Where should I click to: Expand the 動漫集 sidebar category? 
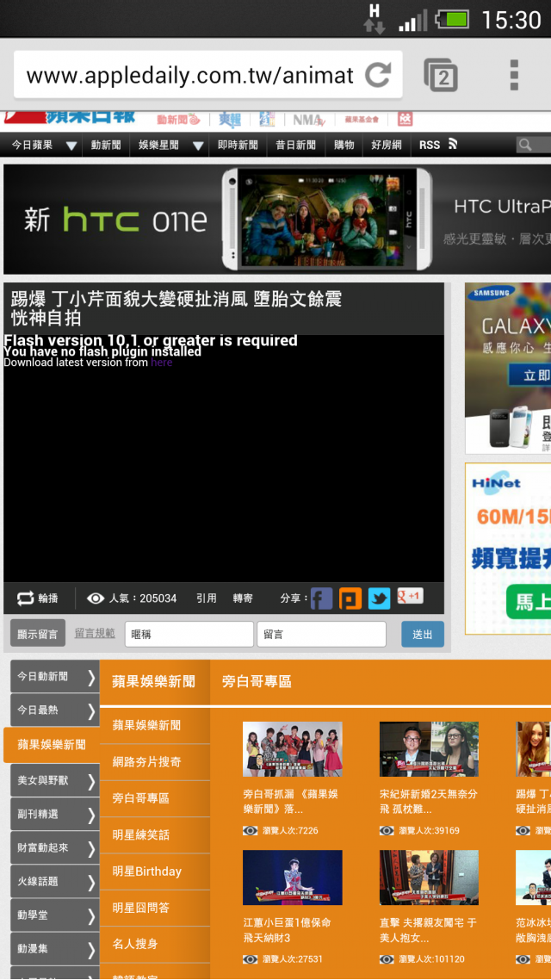click(55, 949)
